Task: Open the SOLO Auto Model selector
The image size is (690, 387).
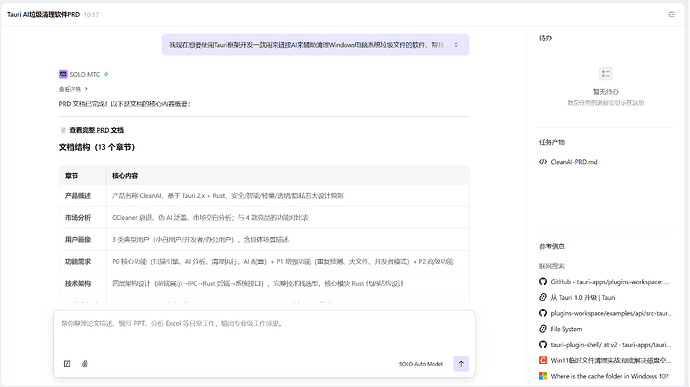Action: coord(421,364)
